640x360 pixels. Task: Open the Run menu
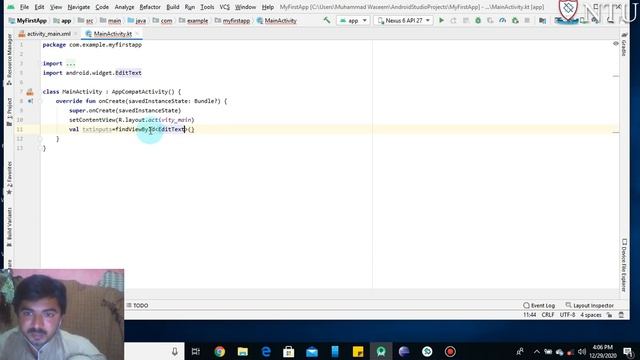[x=189, y=7]
